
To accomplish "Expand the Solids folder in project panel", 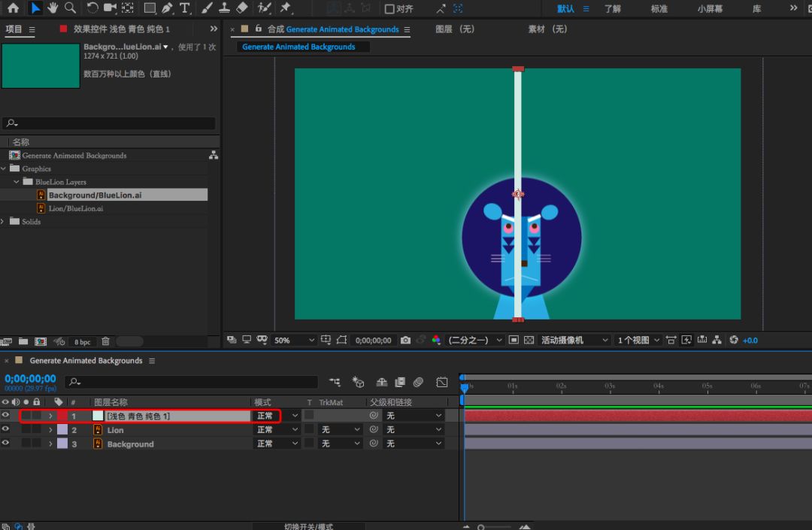I will pyautogui.click(x=4, y=222).
